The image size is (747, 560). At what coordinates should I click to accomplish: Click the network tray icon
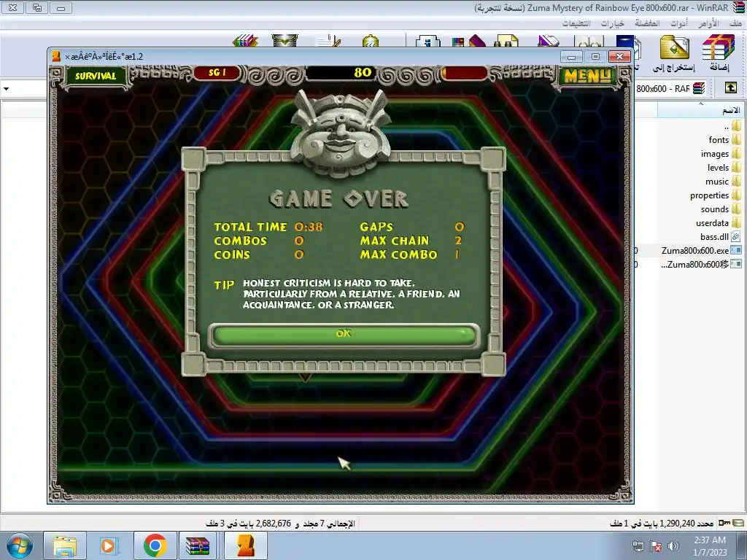638,546
